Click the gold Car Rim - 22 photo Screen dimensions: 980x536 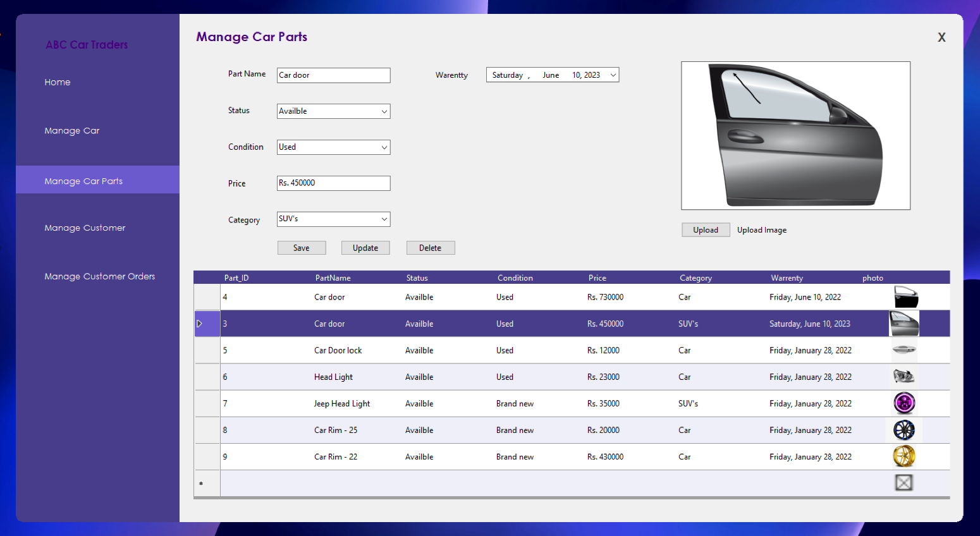pos(904,456)
